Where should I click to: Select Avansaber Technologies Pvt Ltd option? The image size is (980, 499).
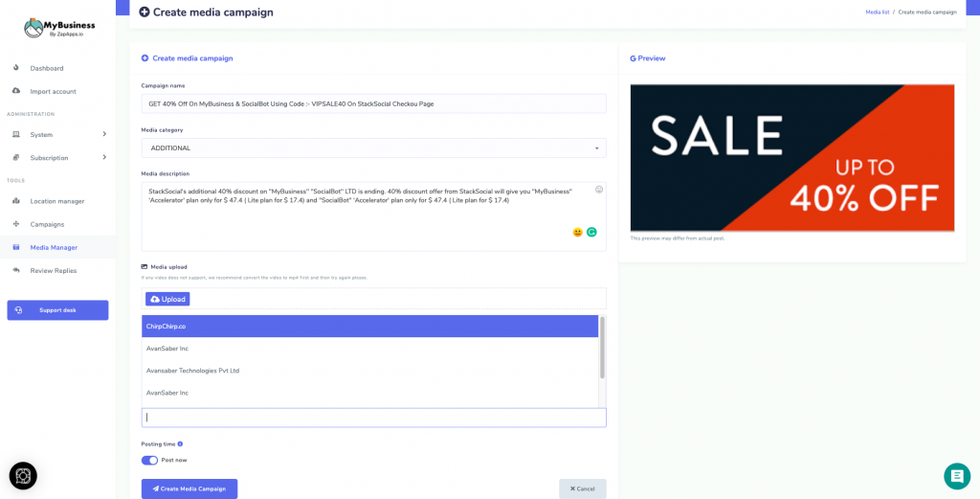[369, 371]
